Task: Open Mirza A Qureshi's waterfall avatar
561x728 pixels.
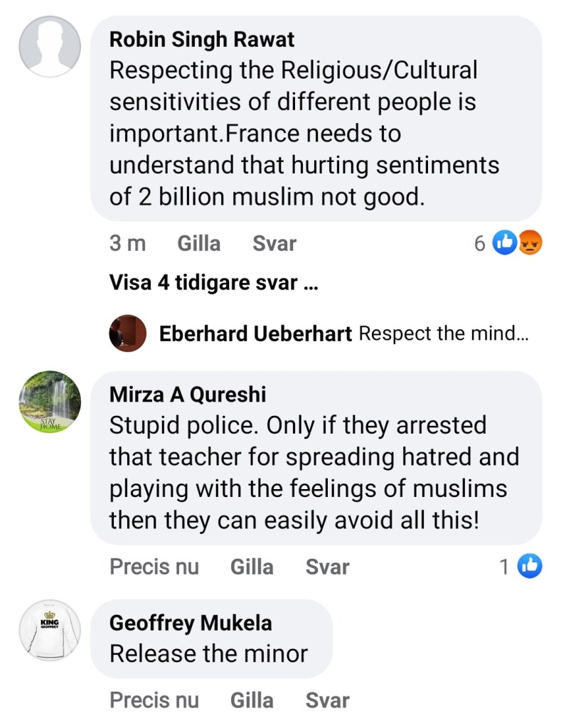Action: pyautogui.click(x=50, y=402)
